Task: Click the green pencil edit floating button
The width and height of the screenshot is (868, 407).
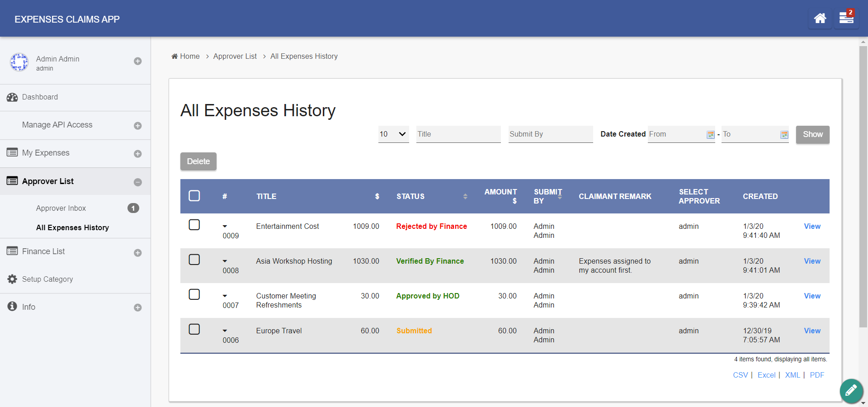Action: pyautogui.click(x=851, y=390)
